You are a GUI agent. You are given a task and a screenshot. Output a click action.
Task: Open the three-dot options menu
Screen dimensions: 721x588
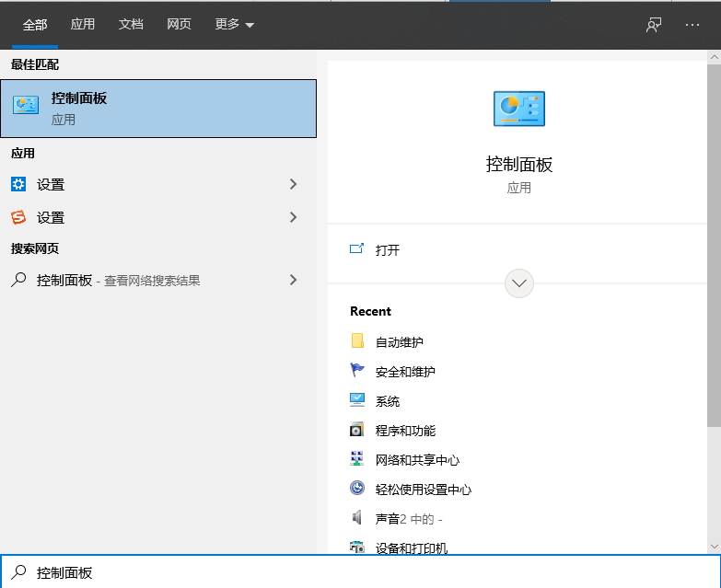pyautogui.click(x=692, y=25)
